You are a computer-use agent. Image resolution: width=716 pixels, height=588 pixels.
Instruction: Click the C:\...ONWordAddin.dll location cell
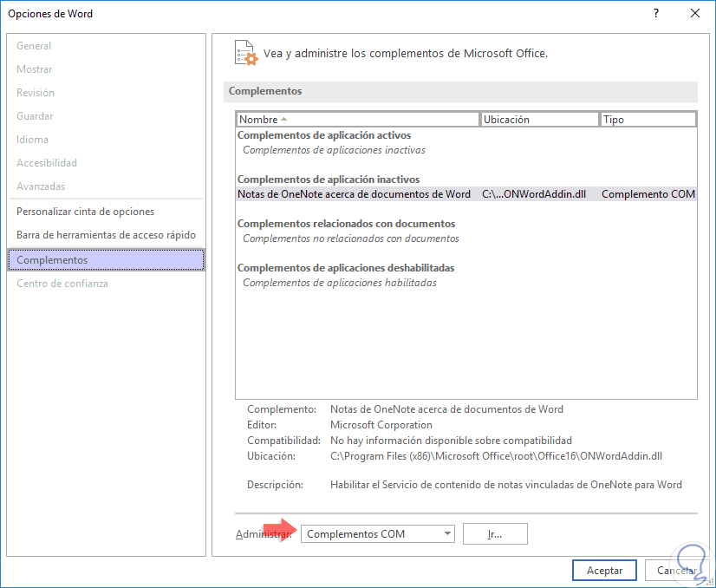[534, 194]
